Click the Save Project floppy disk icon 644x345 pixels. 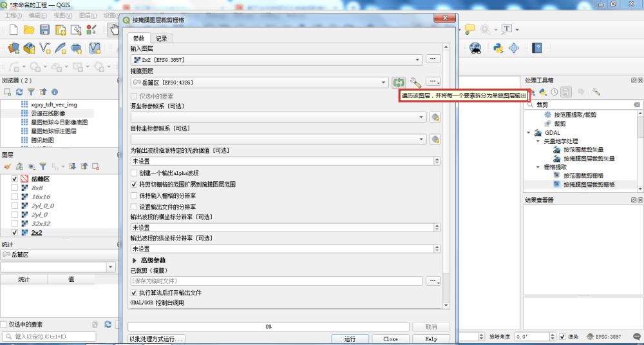pyautogui.click(x=45, y=30)
